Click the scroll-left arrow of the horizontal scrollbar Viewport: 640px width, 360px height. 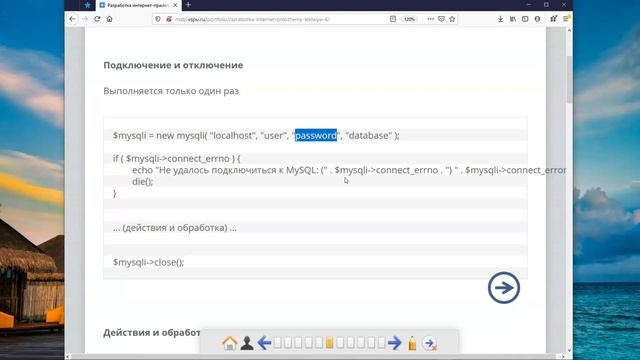pos(68,357)
